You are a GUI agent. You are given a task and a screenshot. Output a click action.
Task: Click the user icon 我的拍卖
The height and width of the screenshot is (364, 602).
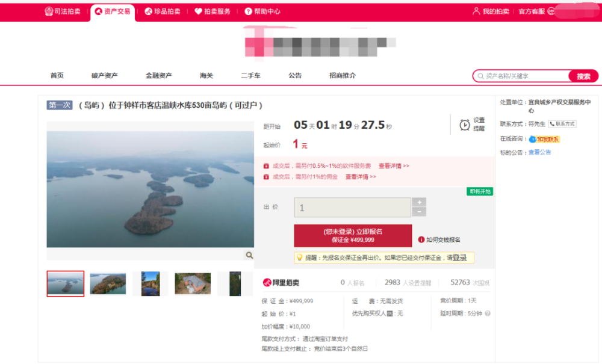pyautogui.click(x=476, y=11)
